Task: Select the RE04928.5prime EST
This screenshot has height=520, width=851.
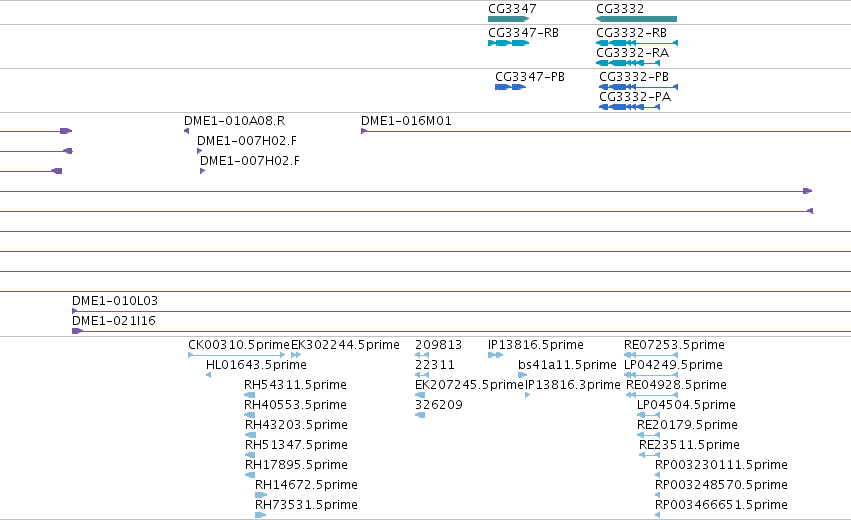Action: pyautogui.click(x=652, y=395)
